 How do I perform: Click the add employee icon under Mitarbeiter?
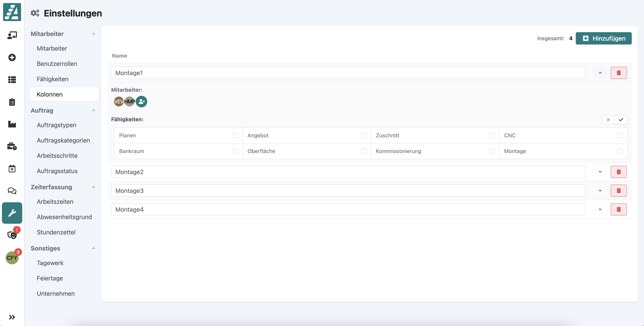click(x=141, y=102)
